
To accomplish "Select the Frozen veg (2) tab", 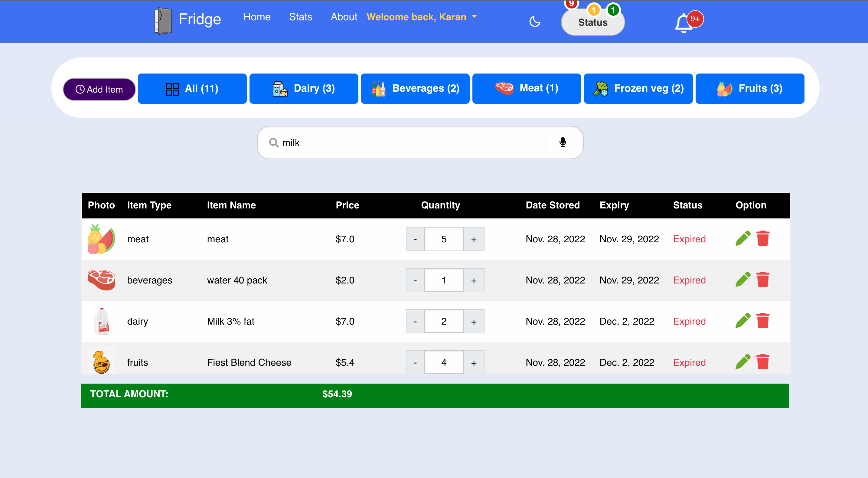I will (638, 88).
